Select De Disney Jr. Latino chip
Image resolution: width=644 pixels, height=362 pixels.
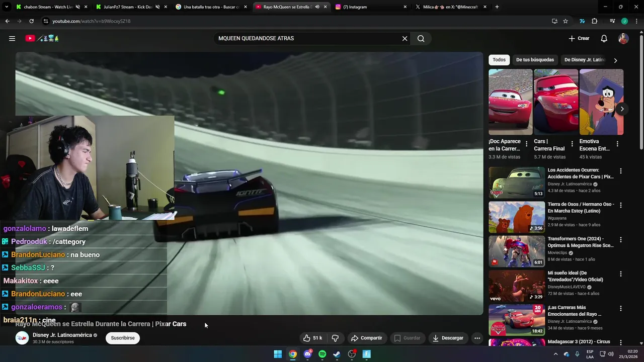tap(584, 60)
